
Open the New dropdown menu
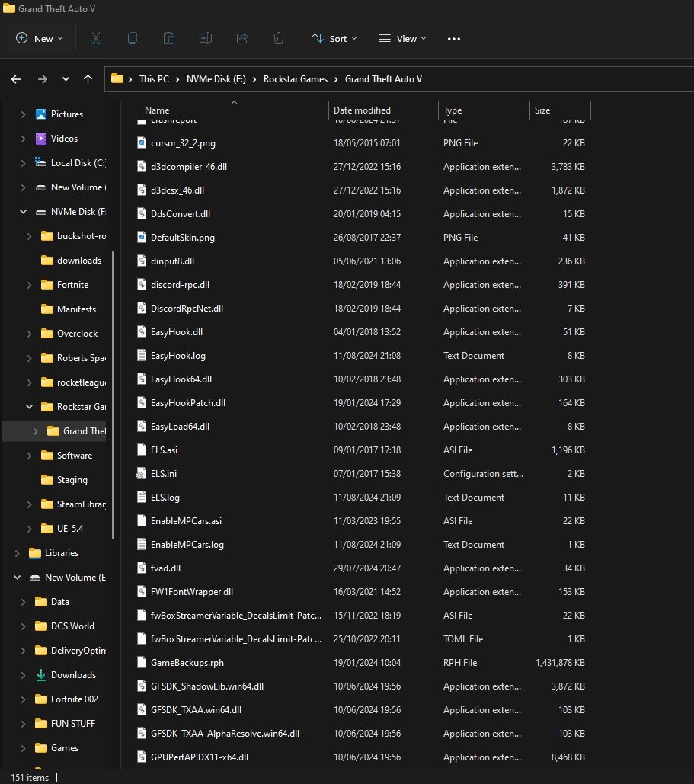pos(40,38)
